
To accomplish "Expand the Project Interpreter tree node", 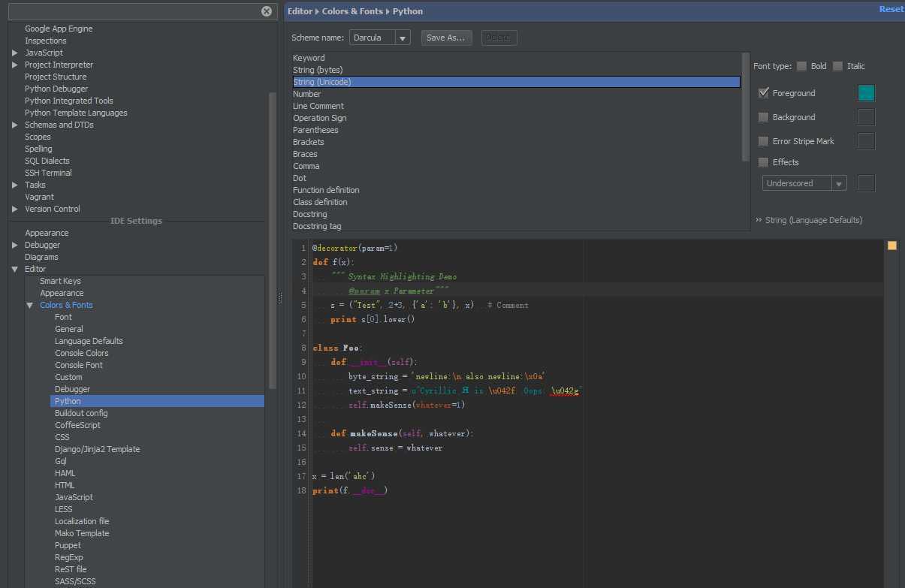I will tap(15, 65).
